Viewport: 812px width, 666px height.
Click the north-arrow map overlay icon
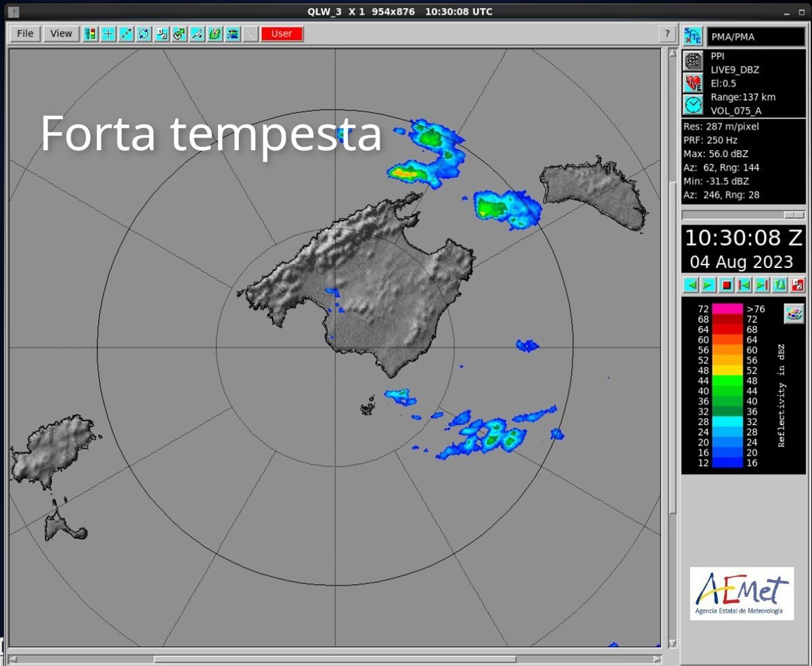click(x=215, y=34)
